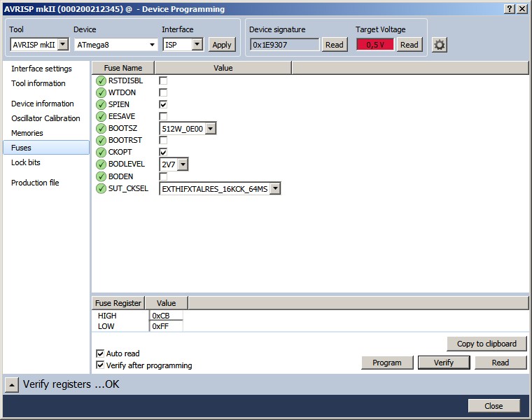The width and height of the screenshot is (532, 420).
Task: Click the LOW fuse register value 0xFF
Action: (x=166, y=326)
